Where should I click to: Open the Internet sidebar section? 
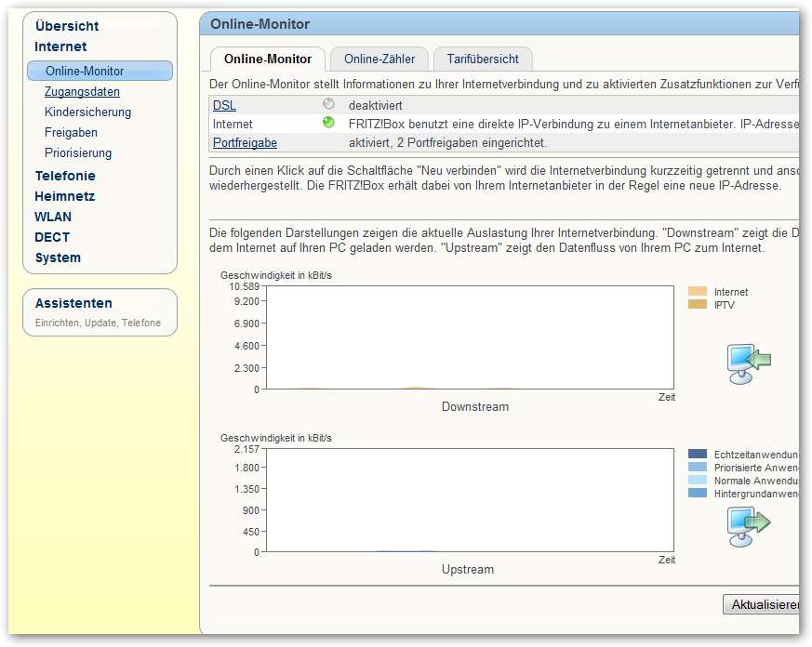pos(60,46)
